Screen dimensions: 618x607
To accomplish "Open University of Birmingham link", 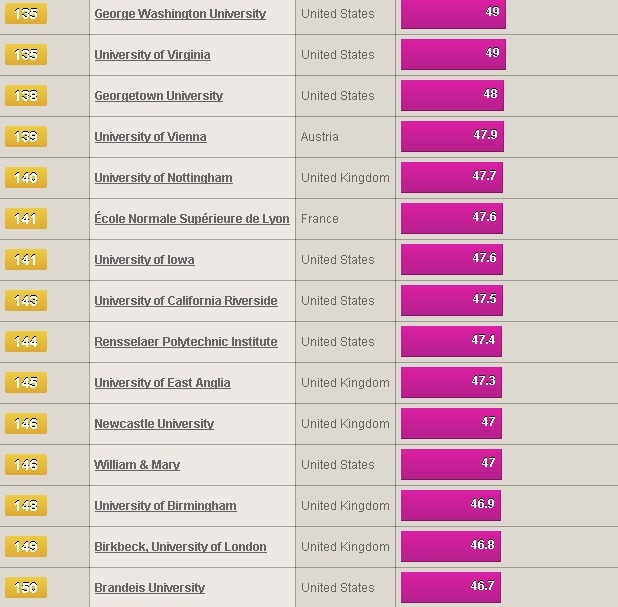I will coord(166,506).
